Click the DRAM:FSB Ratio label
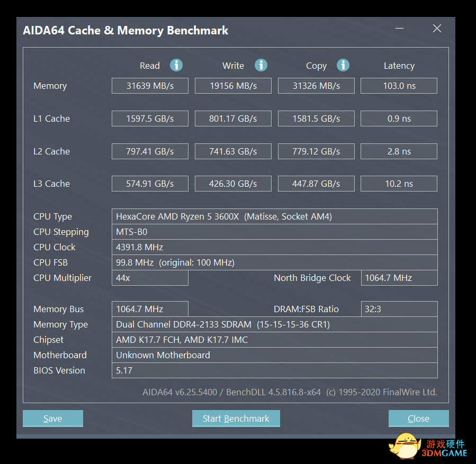This screenshot has height=464, width=476. coord(307,309)
